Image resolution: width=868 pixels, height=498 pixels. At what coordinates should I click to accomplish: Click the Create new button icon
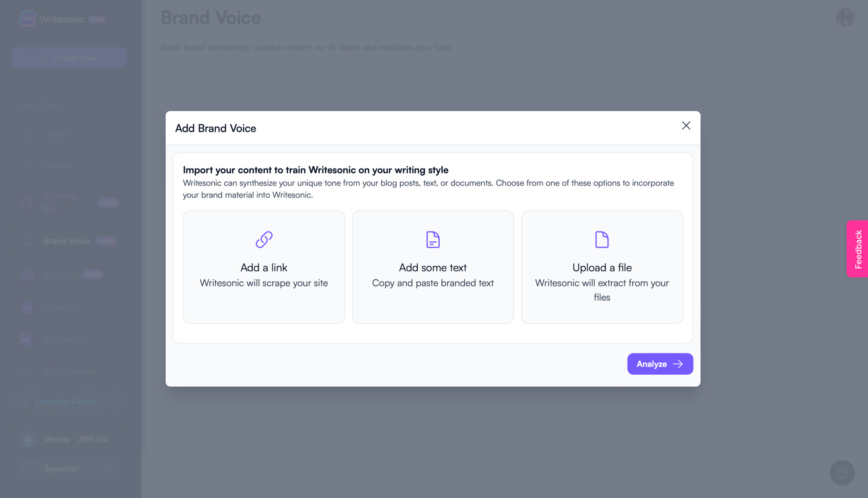pyautogui.click(x=45, y=57)
